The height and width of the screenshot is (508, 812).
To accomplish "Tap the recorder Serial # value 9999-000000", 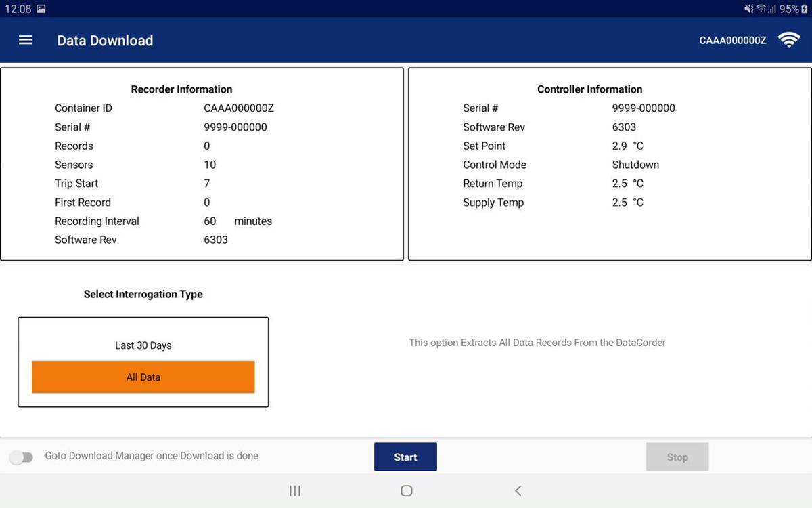I will (x=235, y=127).
